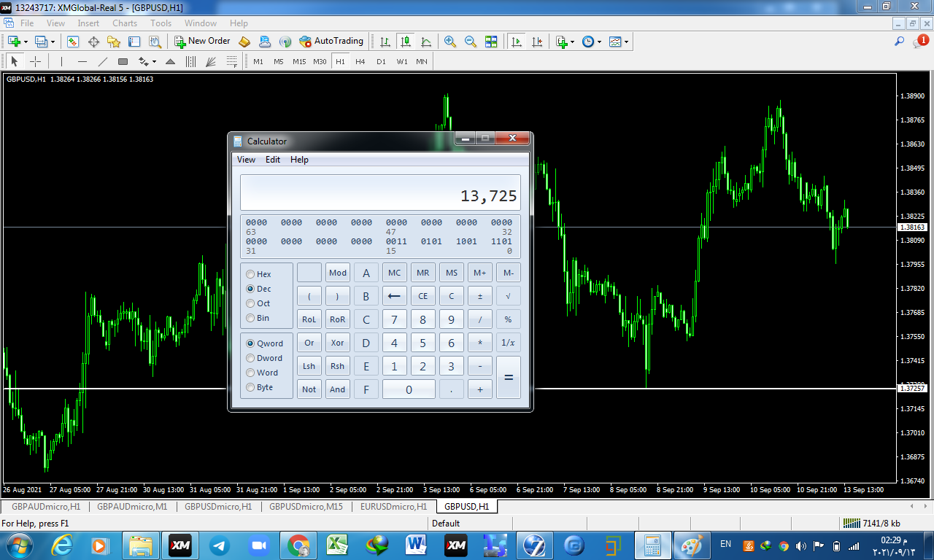Open Excel from the taskbar
Viewport: 934px width, 560px height.
tap(338, 545)
